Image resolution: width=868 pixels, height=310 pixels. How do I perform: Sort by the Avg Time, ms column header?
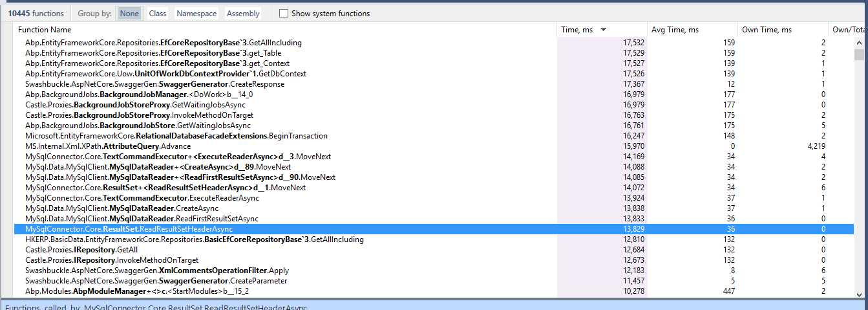coord(692,30)
